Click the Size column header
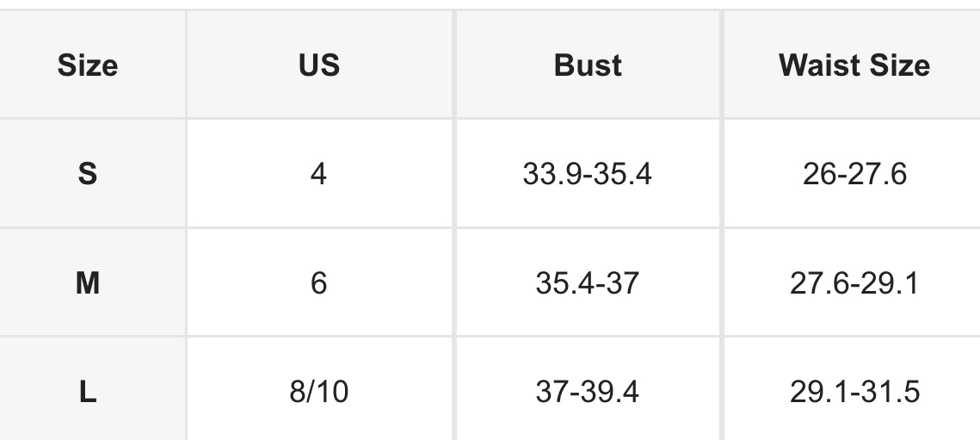 click(x=88, y=65)
